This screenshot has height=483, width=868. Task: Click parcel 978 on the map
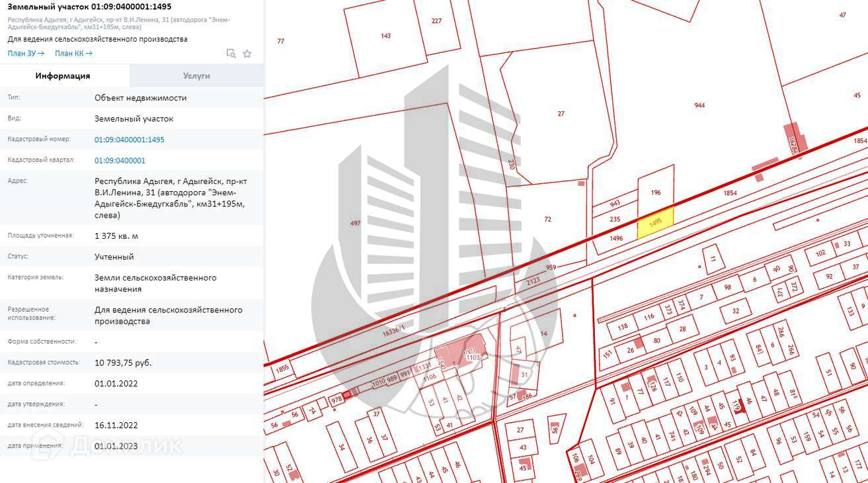tap(336, 399)
